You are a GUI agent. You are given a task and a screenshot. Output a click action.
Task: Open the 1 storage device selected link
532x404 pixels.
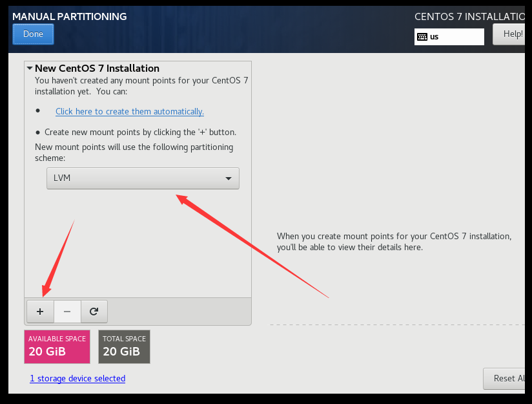click(77, 378)
